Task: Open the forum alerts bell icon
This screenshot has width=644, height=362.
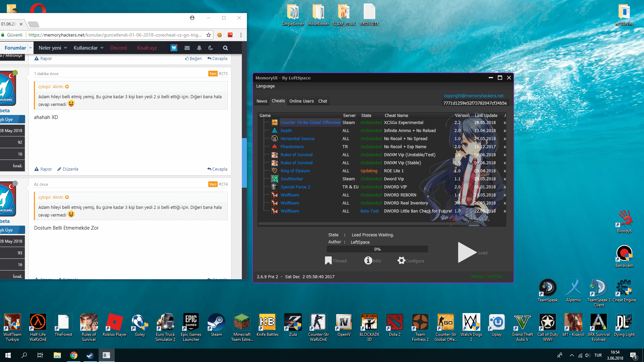Action: 199,48
